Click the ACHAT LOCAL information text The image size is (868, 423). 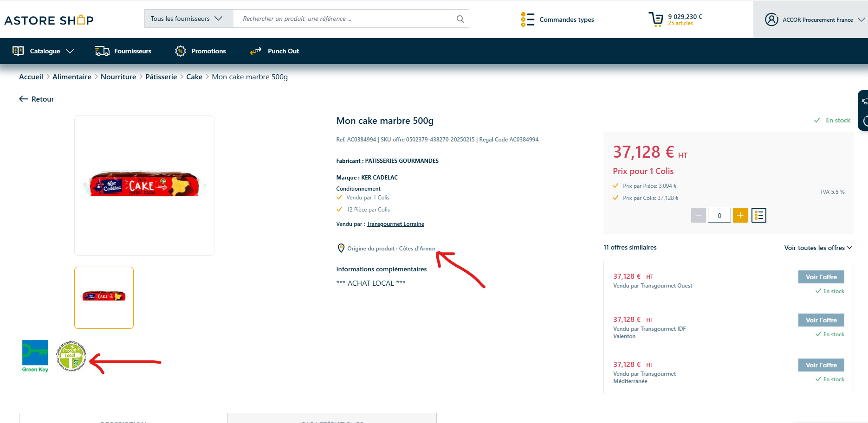point(370,283)
